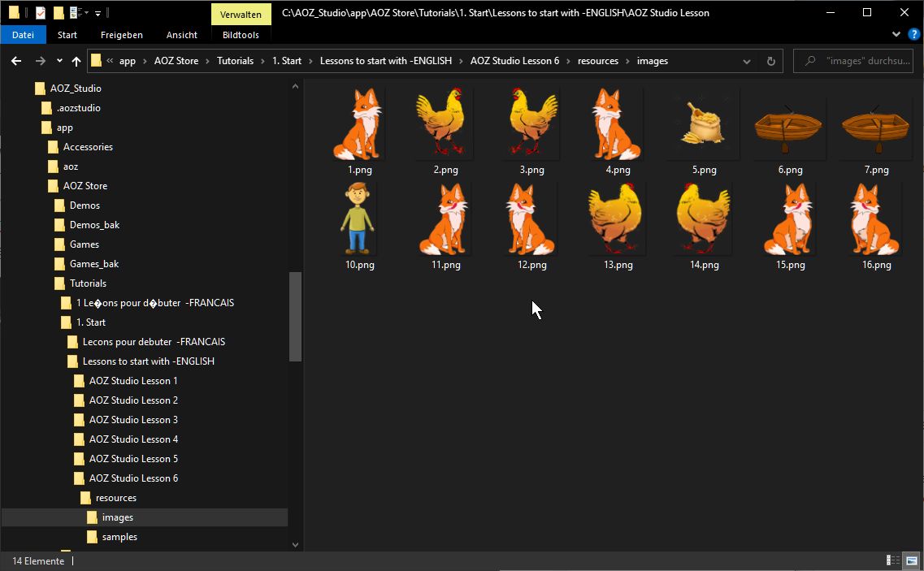Click the Forward navigation arrow
The width and height of the screenshot is (924, 571).
click(x=40, y=61)
